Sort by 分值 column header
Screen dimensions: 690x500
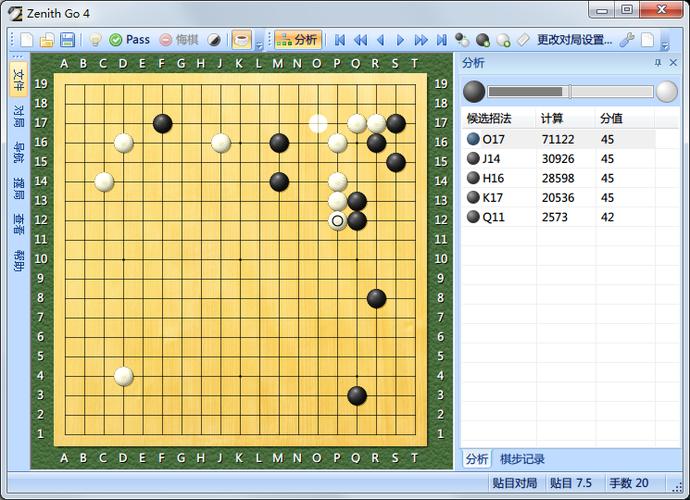coord(625,118)
